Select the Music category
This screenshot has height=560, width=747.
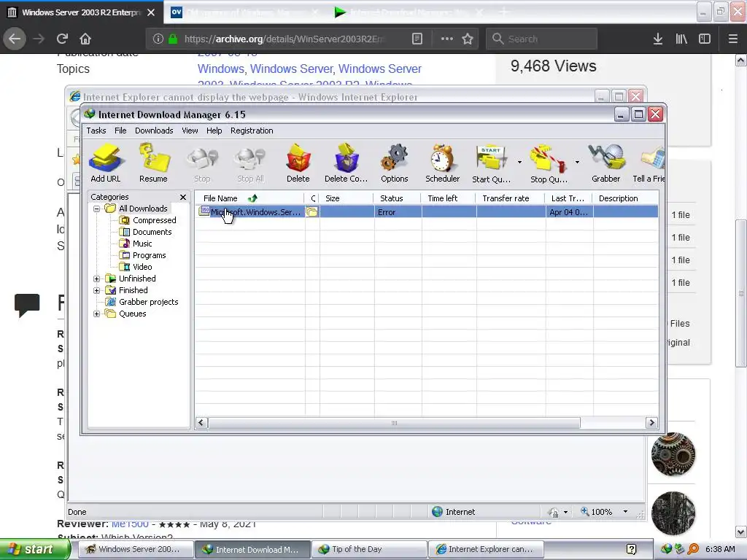coord(142,244)
